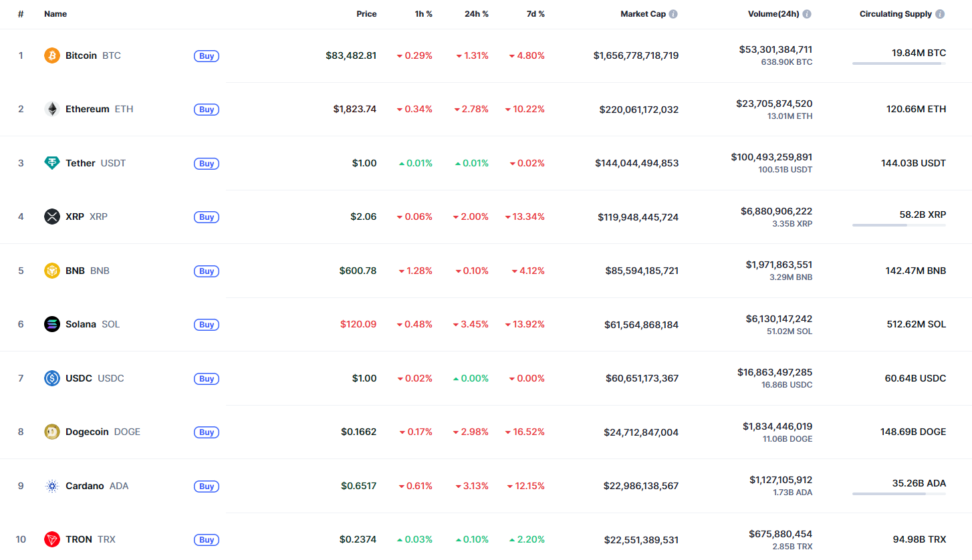
Task: Click the Dogecoin logo icon
Action: tap(52, 432)
